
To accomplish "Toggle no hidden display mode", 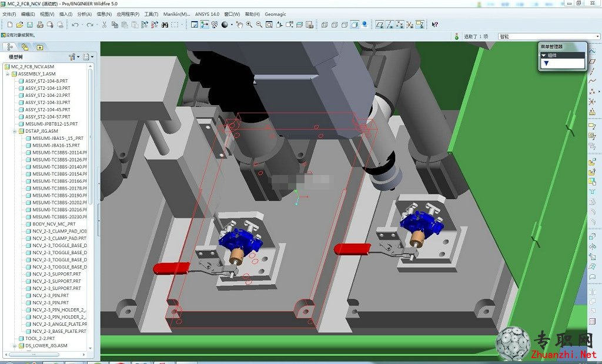I will (x=345, y=25).
